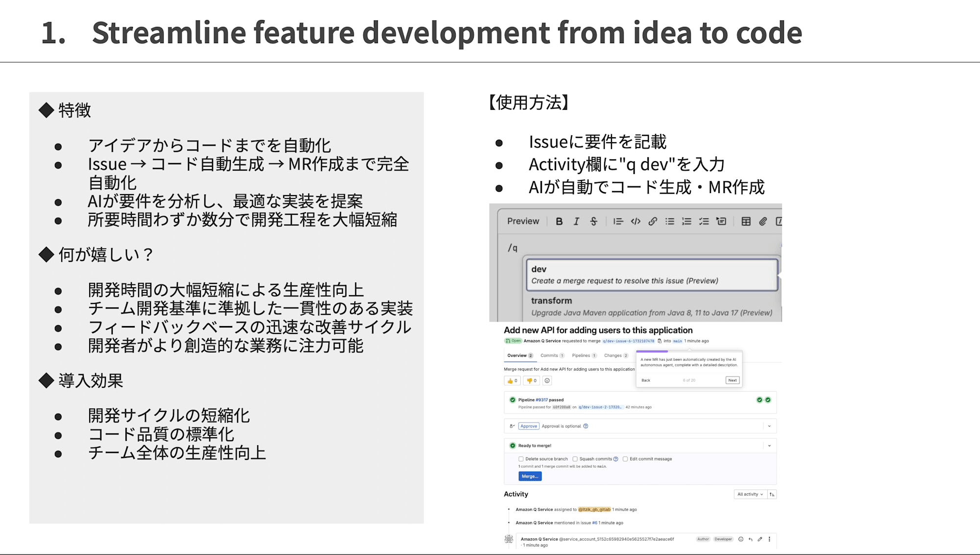Image resolution: width=980 pixels, height=555 pixels.
Task: Open the q/dev-issue-6 source branch link
Action: coord(628,341)
